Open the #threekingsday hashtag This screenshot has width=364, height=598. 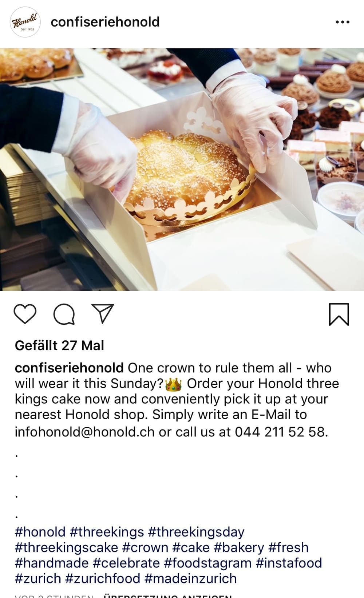[196, 532]
